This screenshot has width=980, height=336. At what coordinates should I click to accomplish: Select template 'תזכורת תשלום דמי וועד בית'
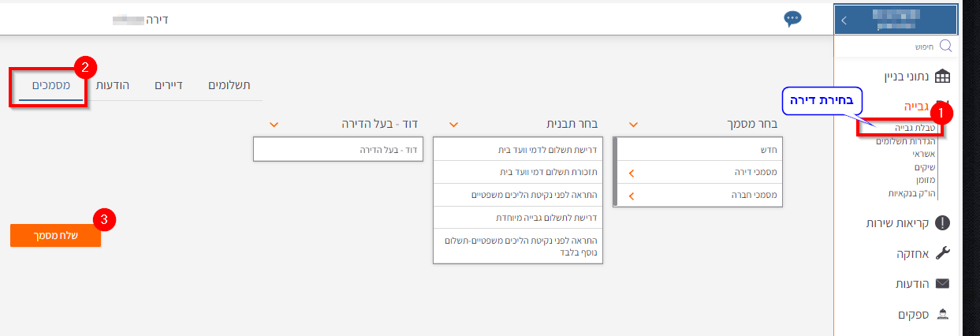click(518, 172)
